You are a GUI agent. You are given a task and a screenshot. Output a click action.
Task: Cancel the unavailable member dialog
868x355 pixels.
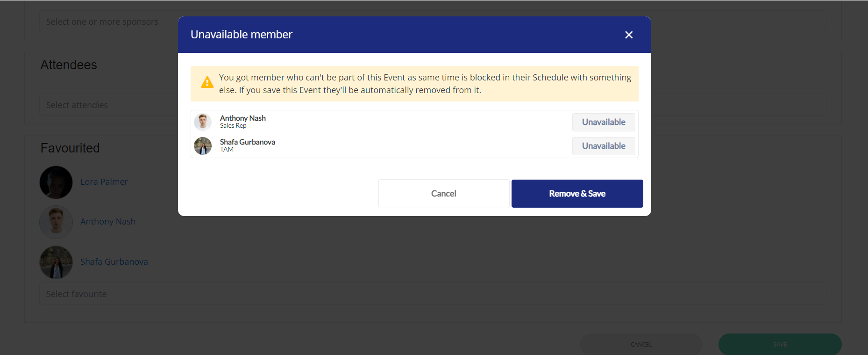[444, 194]
